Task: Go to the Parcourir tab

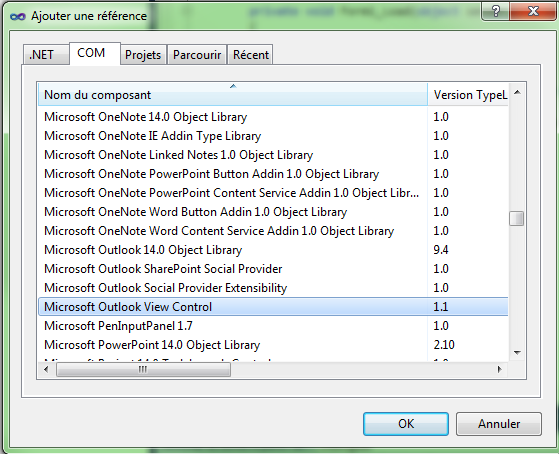Action: tap(197, 55)
